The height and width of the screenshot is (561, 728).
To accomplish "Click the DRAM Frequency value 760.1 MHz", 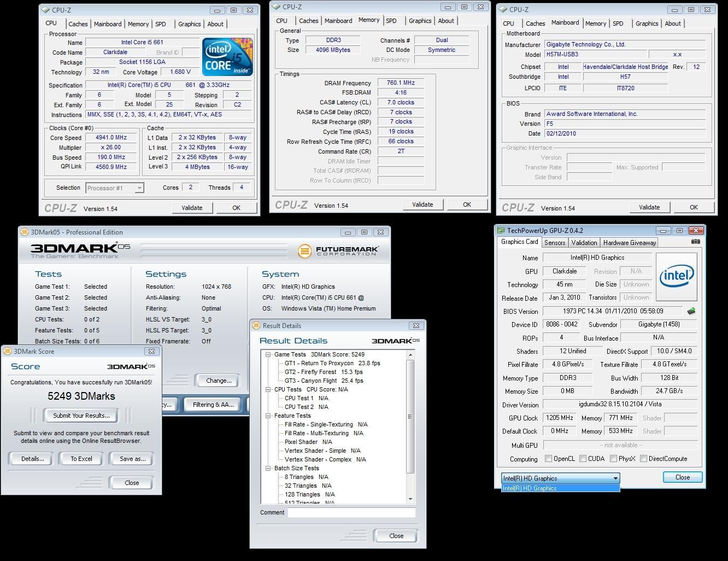I will [x=401, y=83].
